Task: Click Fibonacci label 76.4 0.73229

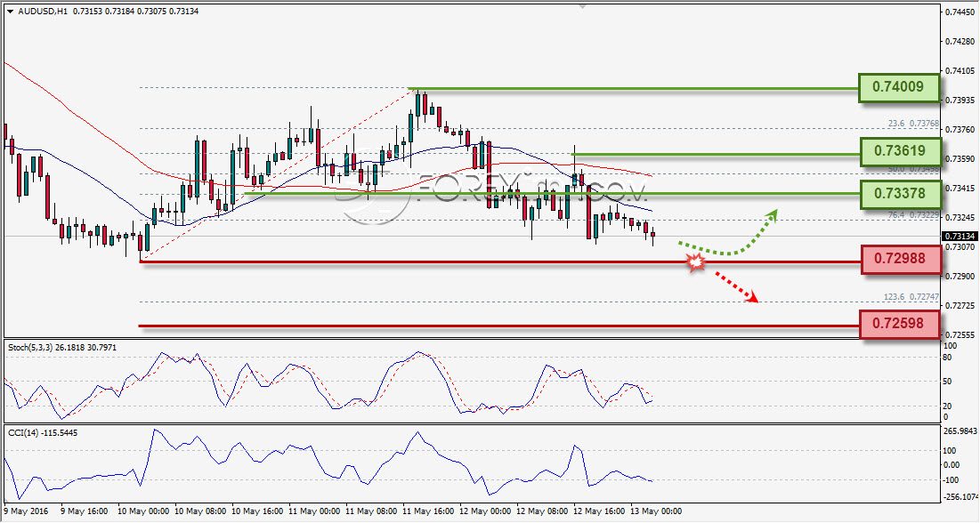Action: [x=913, y=215]
